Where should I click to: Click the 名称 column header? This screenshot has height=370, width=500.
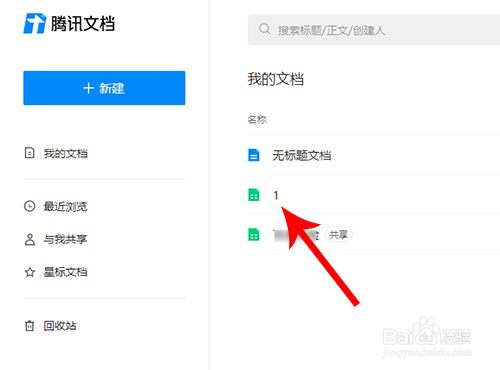tap(257, 119)
